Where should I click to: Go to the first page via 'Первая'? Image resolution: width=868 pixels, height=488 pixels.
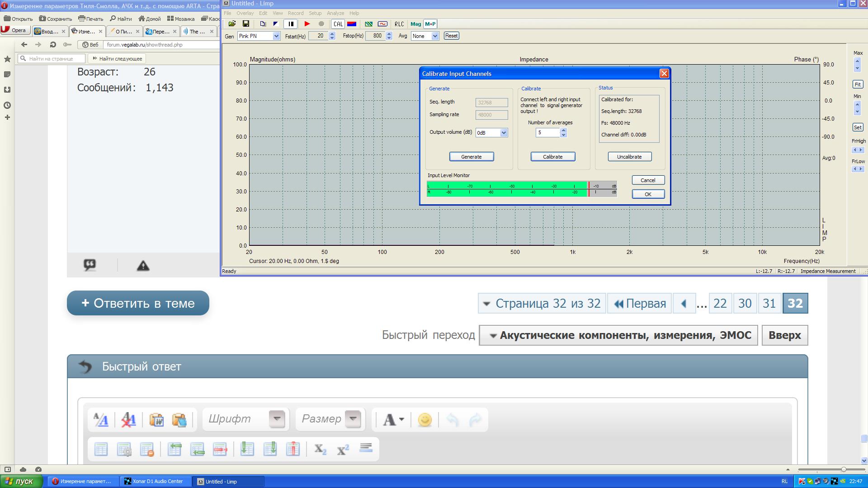[639, 303]
